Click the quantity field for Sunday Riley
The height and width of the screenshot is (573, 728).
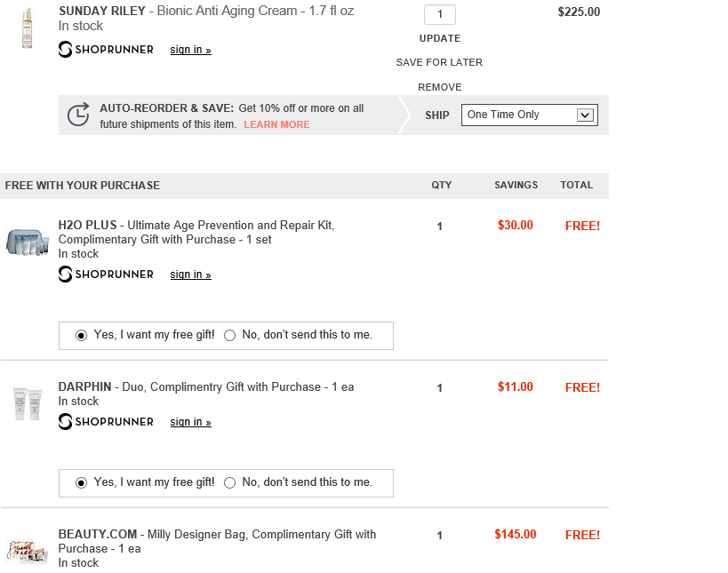coord(440,15)
